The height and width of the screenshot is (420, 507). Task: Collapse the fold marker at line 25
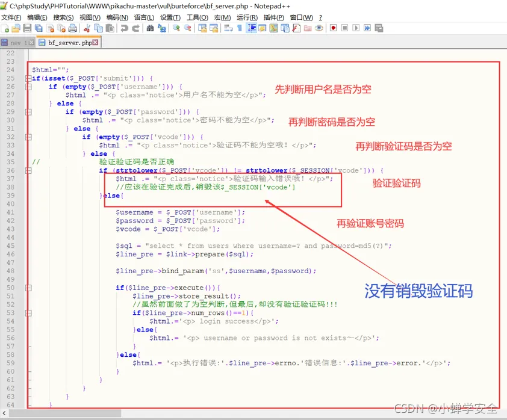coord(28,78)
